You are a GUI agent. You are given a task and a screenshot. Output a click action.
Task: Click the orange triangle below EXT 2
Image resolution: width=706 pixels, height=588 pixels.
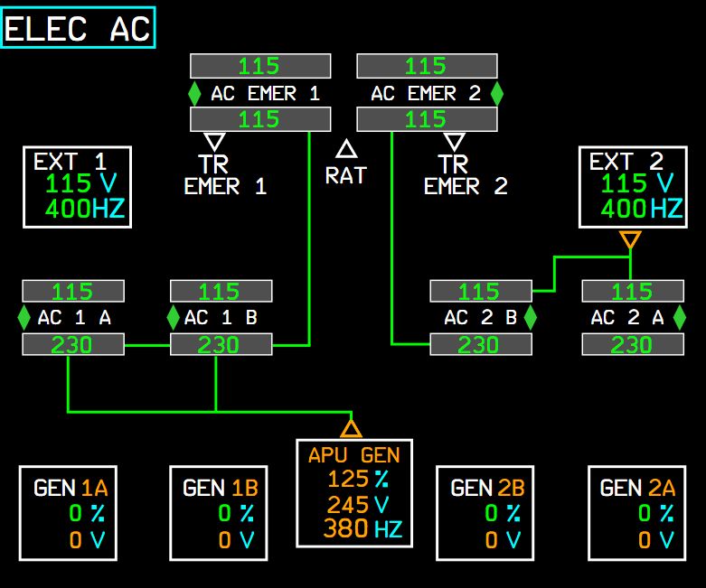coord(630,240)
